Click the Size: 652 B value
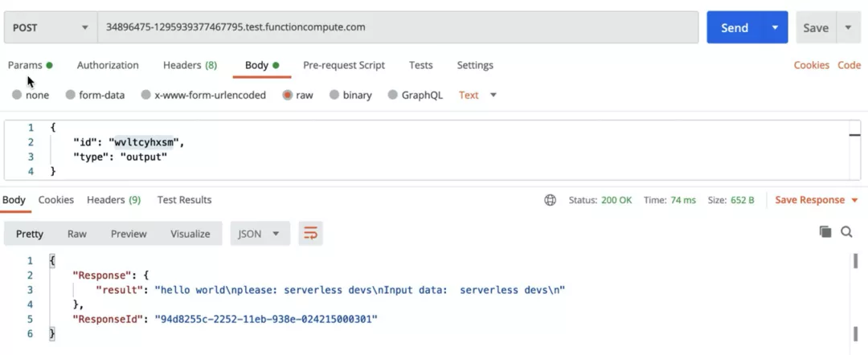868x355 pixels. (x=731, y=200)
